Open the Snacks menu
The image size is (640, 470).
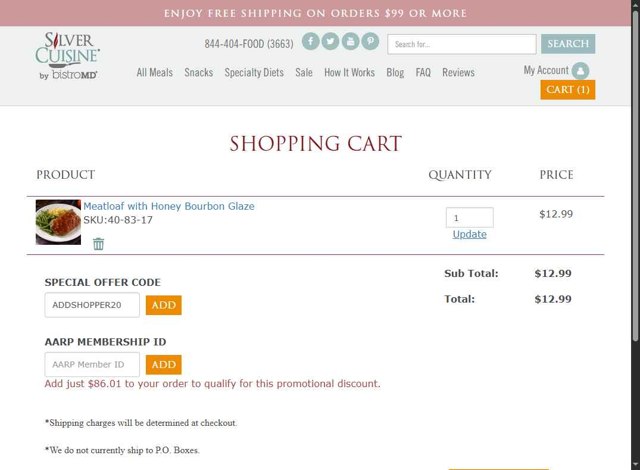199,73
